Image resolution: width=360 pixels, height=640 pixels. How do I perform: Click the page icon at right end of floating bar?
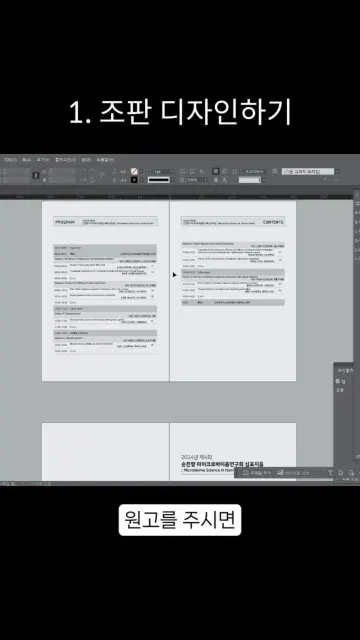351,473
